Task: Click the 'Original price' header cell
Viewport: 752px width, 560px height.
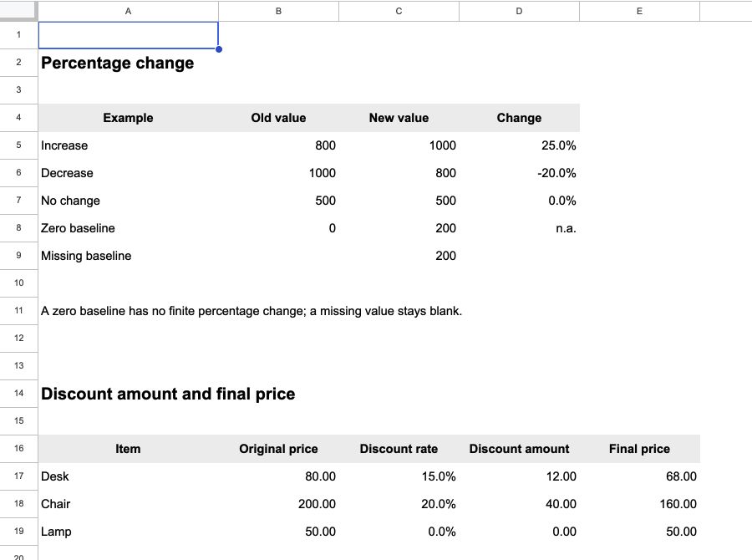Action: point(278,449)
